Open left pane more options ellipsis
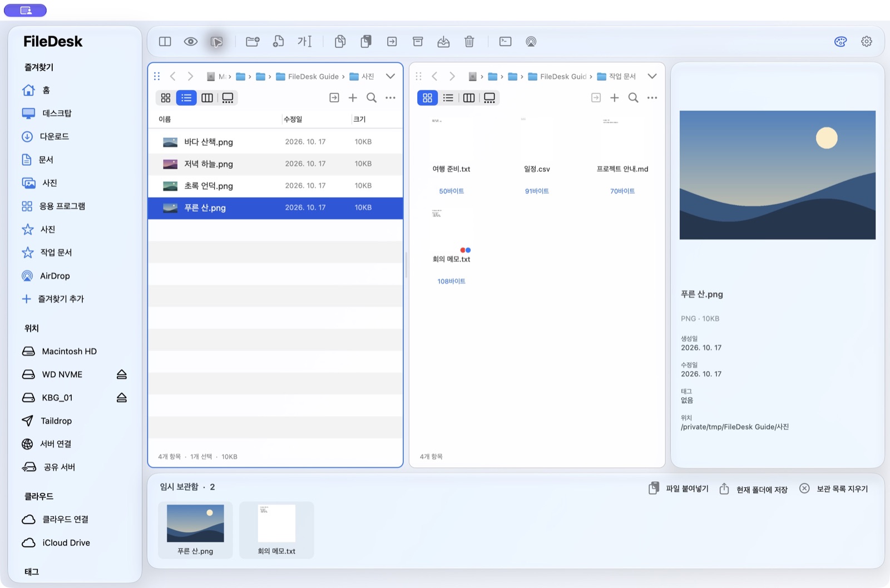The height and width of the screenshot is (588, 890). (x=390, y=98)
